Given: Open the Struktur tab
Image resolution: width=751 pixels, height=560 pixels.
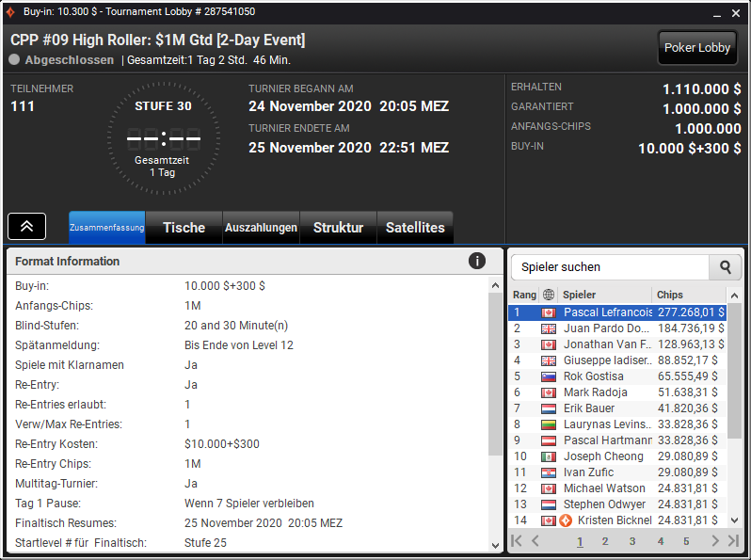Looking at the screenshot, I should point(338,228).
